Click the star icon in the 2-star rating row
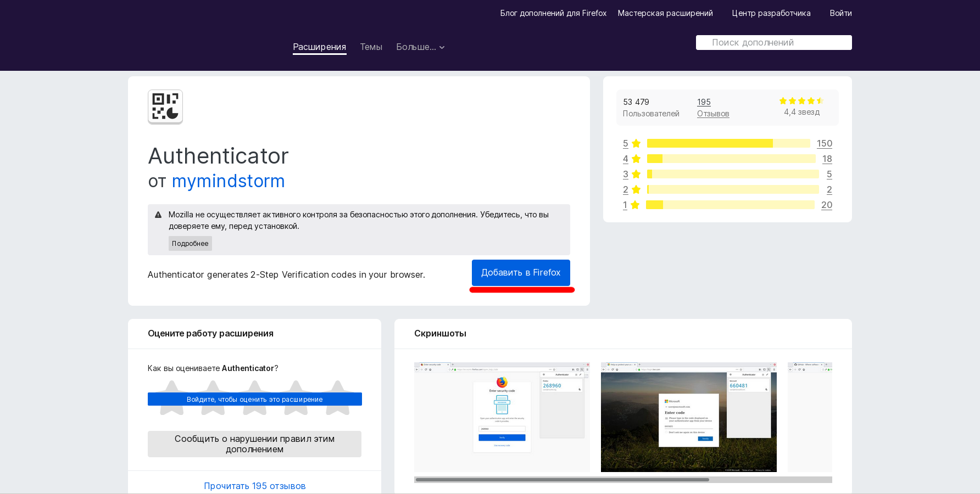 coord(636,189)
